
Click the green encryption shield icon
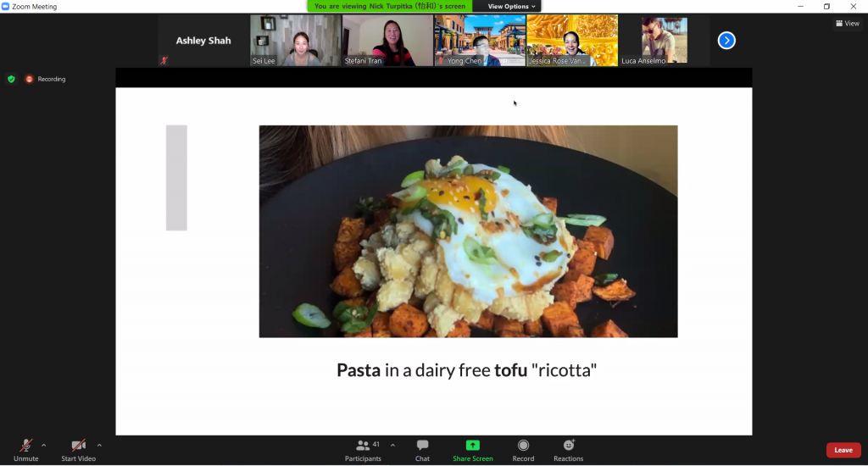(x=11, y=79)
